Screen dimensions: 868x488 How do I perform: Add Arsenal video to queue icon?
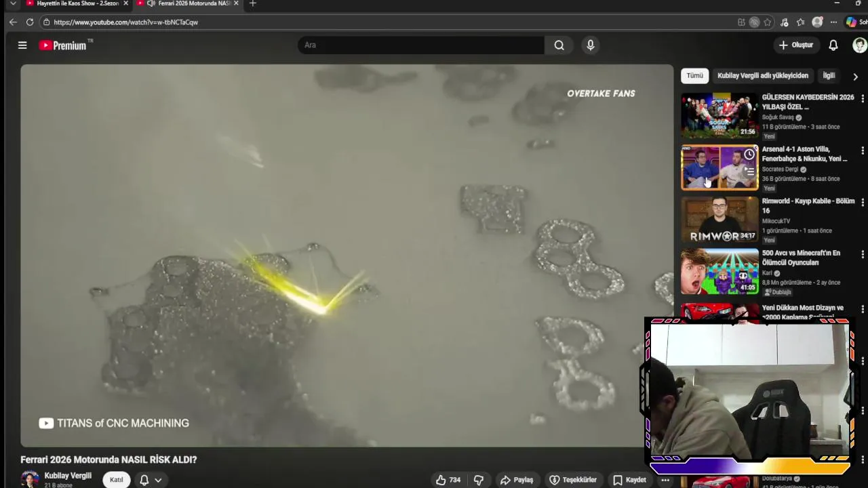point(749,172)
